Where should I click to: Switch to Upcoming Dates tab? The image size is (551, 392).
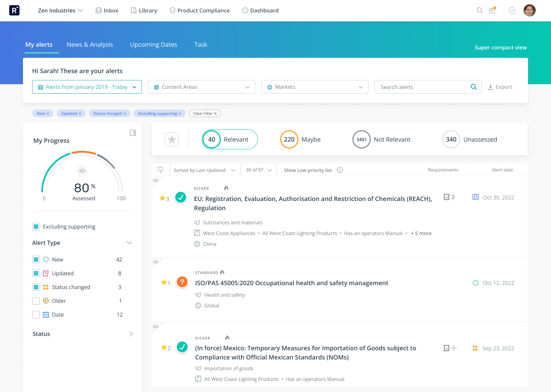point(153,44)
